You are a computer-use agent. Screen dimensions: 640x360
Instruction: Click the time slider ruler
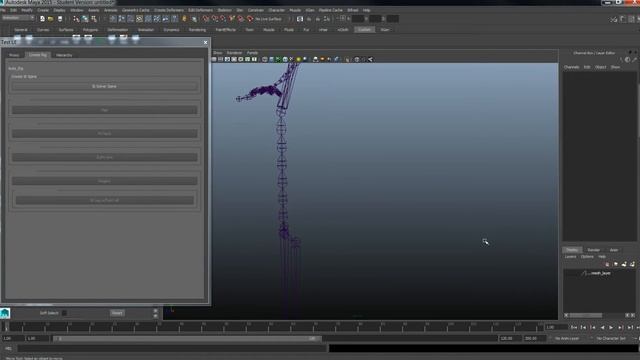273,327
